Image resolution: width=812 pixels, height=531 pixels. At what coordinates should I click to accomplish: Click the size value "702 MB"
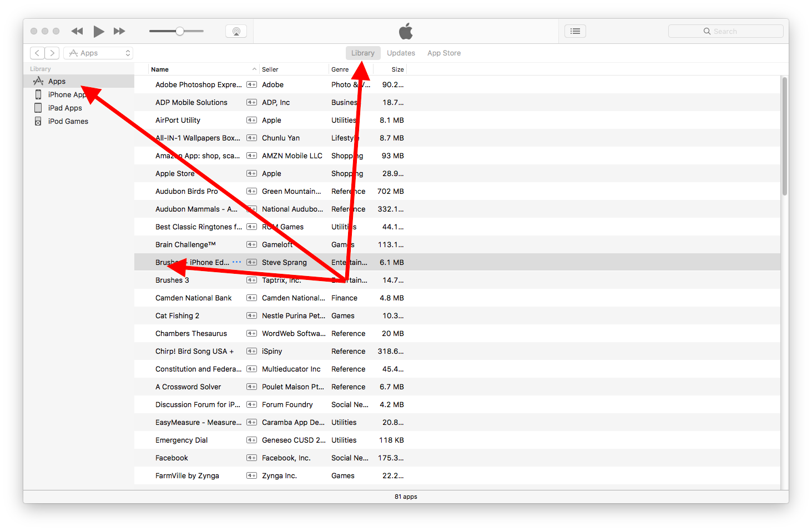point(391,191)
